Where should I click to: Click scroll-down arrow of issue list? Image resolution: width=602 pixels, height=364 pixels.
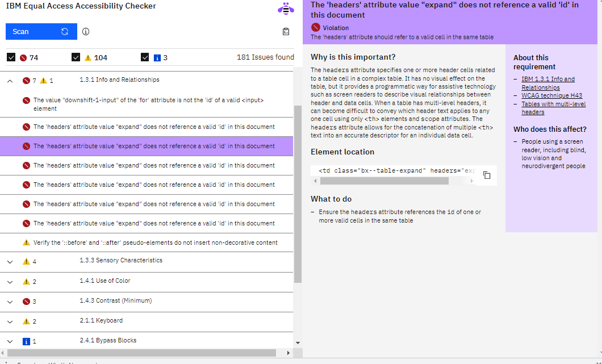[x=298, y=343]
